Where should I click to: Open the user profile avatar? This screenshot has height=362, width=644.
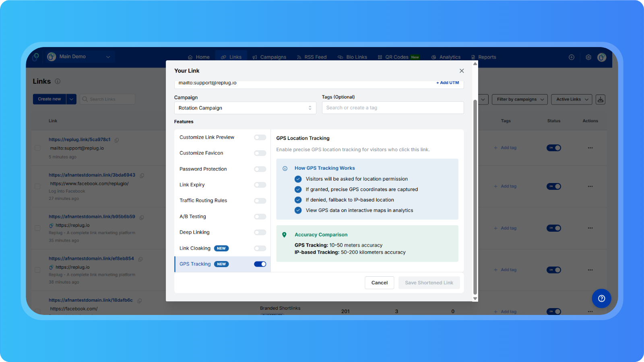[602, 57]
